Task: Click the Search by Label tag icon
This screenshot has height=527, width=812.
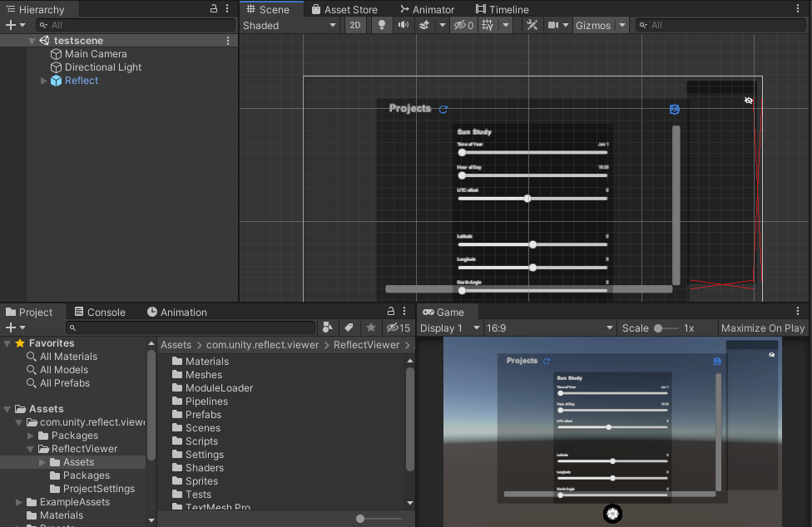Action: click(x=349, y=328)
